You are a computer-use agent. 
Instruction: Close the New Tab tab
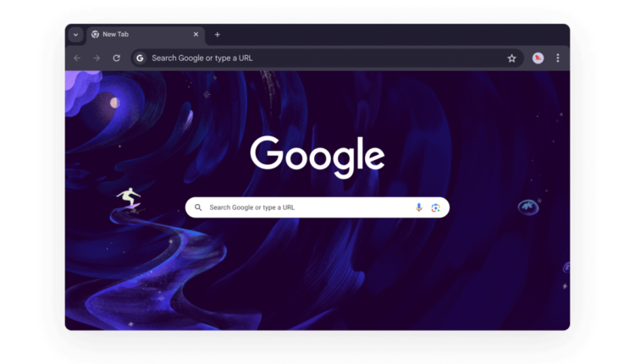tap(196, 35)
